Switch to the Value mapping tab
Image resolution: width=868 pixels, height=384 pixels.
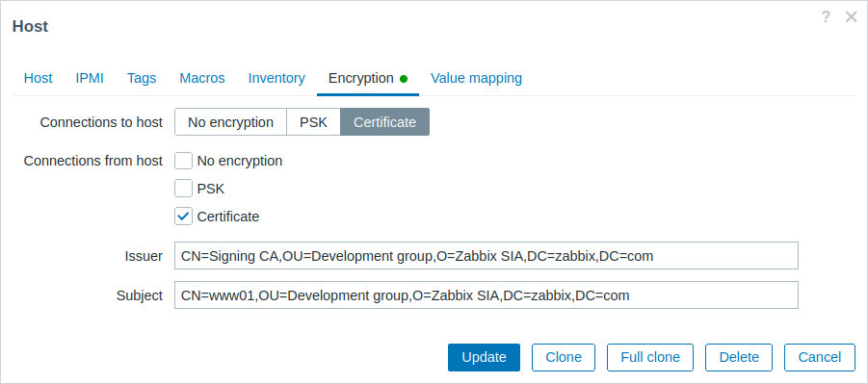(476, 78)
